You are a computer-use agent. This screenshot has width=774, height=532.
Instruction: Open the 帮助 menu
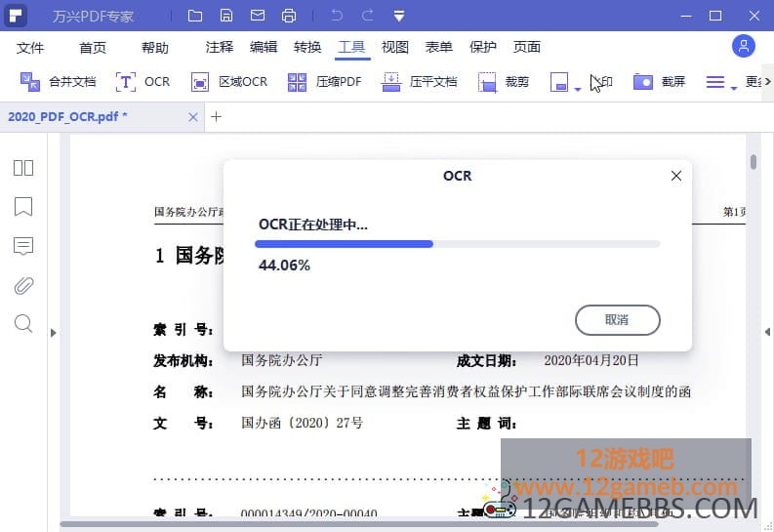tap(155, 48)
